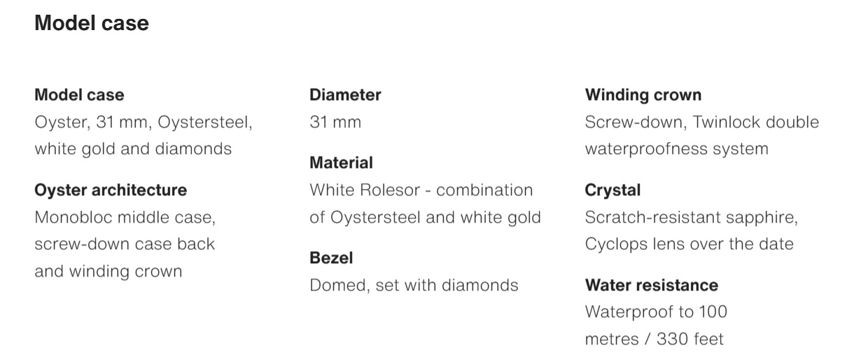Select the Diameter heading
The image size is (868, 364).
pos(345,94)
